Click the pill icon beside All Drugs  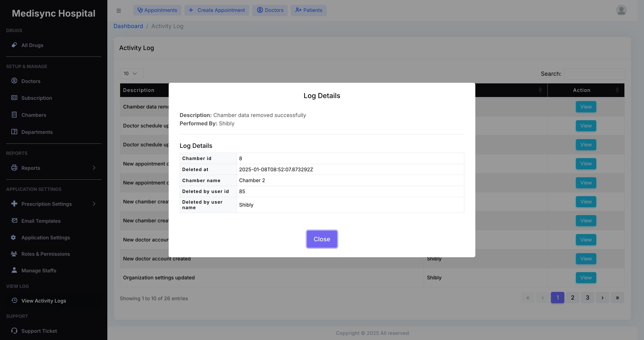[x=14, y=45]
